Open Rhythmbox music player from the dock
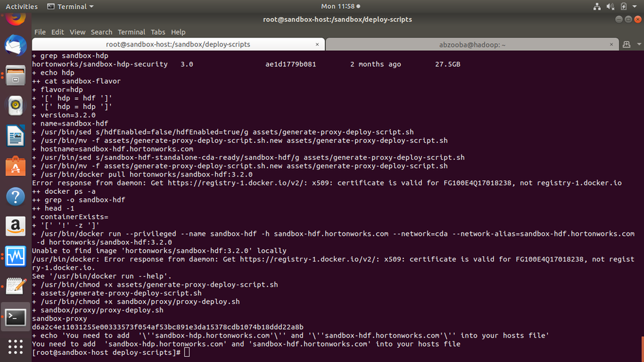This screenshot has width=644, height=362. [15, 106]
